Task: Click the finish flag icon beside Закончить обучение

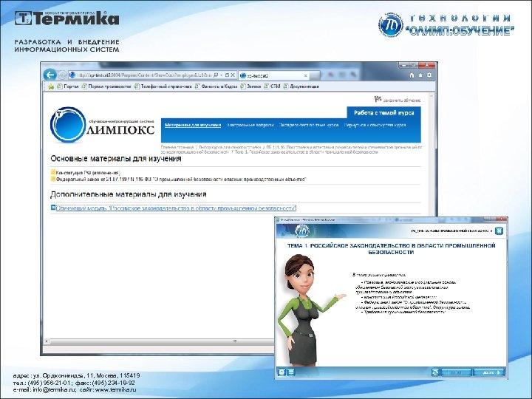Action: 378,99
